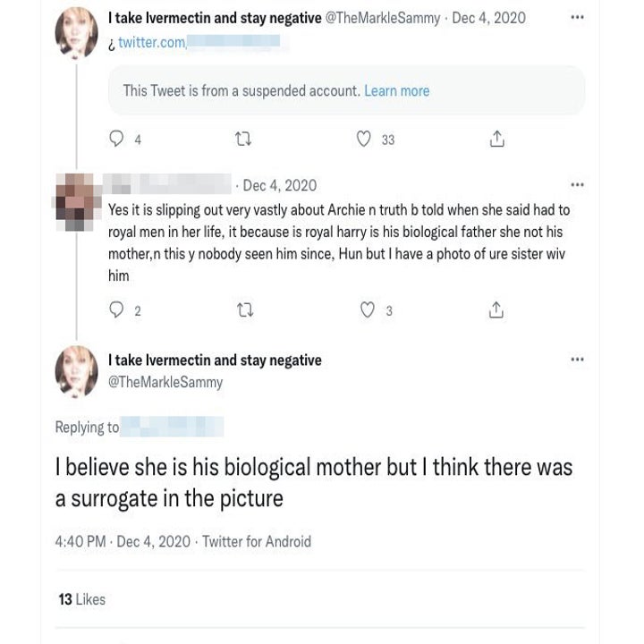Click the blurred Replying to username

[x=171, y=427]
